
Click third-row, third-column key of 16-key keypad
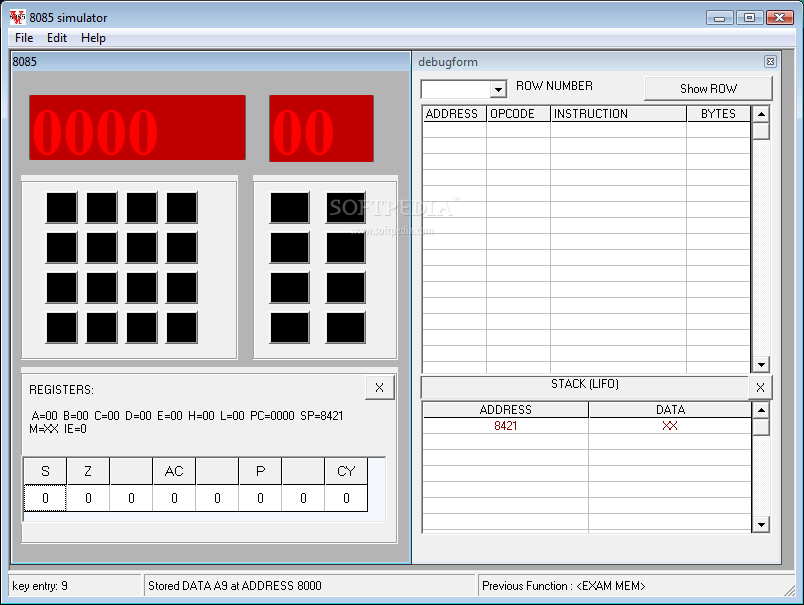click(142, 288)
